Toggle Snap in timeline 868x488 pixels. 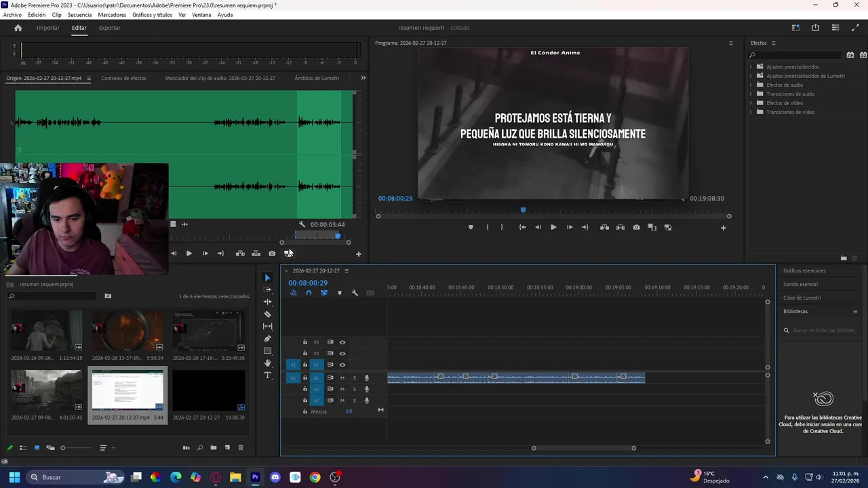[309, 293]
